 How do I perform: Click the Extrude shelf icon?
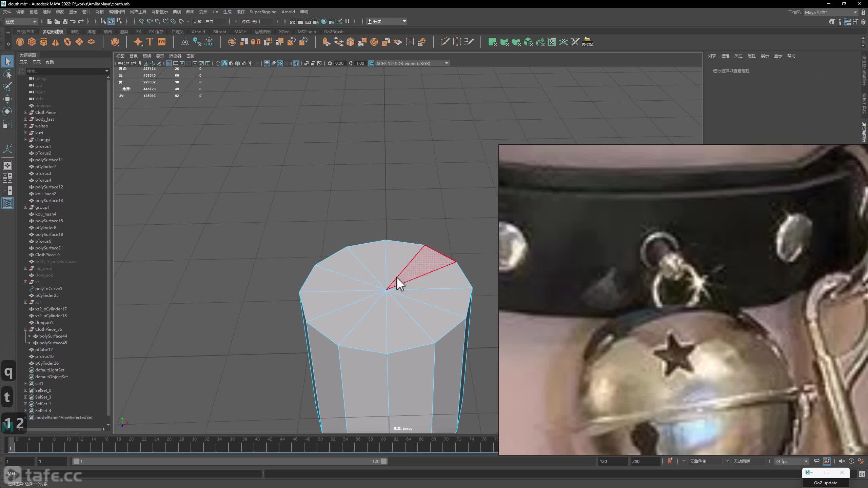click(326, 42)
